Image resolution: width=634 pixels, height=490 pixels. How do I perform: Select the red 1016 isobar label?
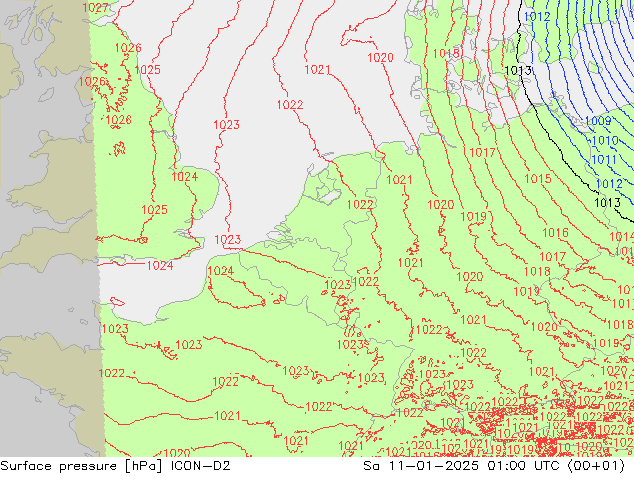555,233
